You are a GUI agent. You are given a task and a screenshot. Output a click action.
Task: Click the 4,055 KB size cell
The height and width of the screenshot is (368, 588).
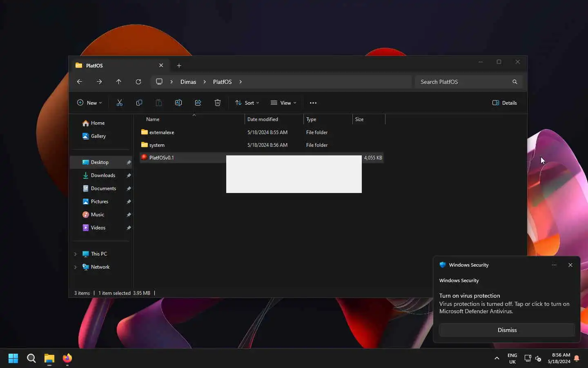373,158
